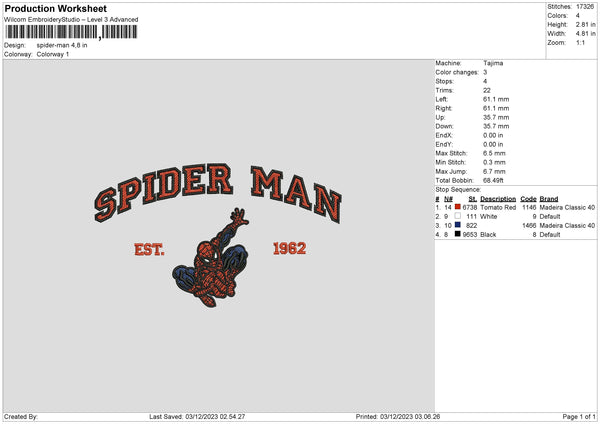
Task: Click the Max Jump value 6.7 mm
Action: coord(494,171)
